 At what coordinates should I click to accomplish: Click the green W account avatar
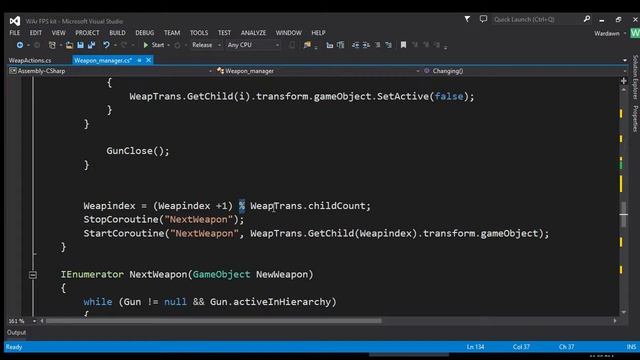[635, 33]
